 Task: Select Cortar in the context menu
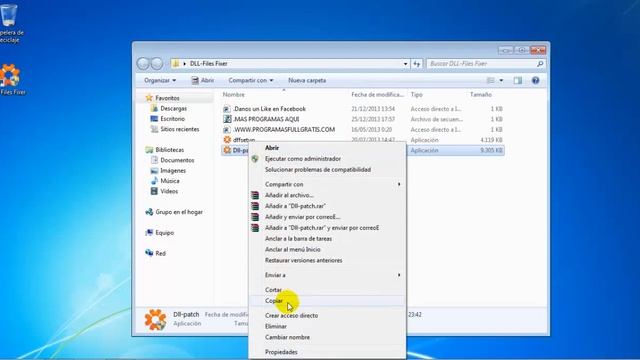[x=273, y=290]
